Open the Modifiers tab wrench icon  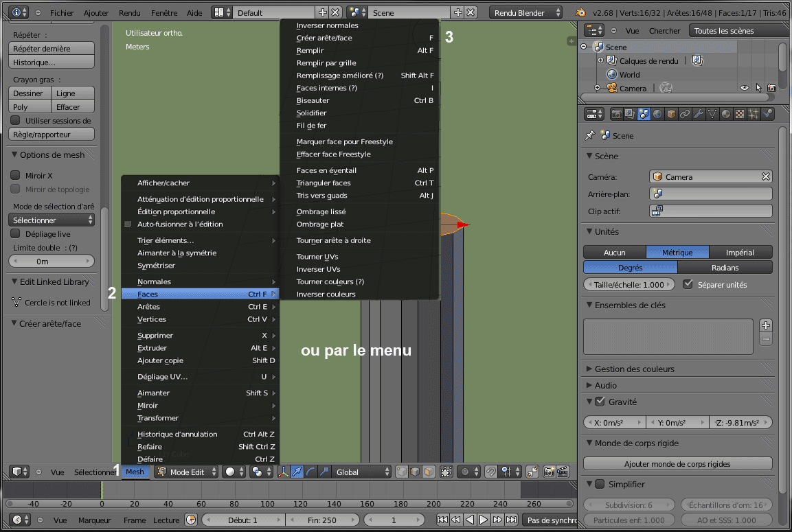[x=699, y=114]
